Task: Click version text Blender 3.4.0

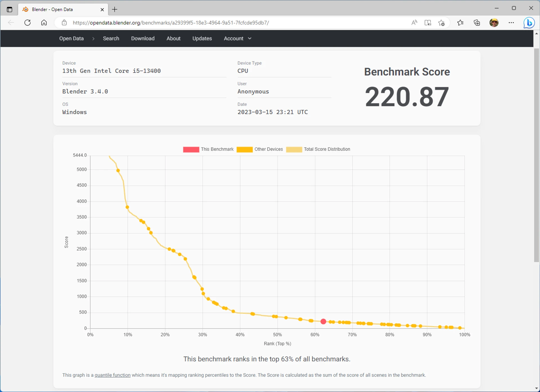Action: coord(85,91)
